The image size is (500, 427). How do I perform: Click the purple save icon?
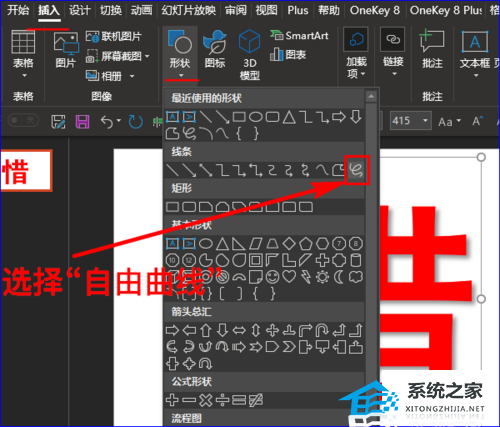(x=82, y=122)
